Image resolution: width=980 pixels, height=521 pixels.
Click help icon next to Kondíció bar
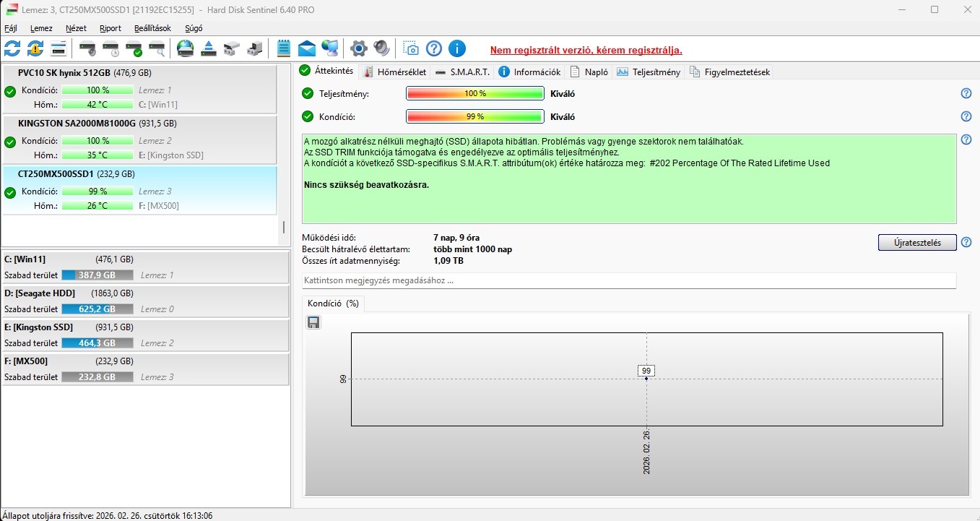pyautogui.click(x=966, y=117)
